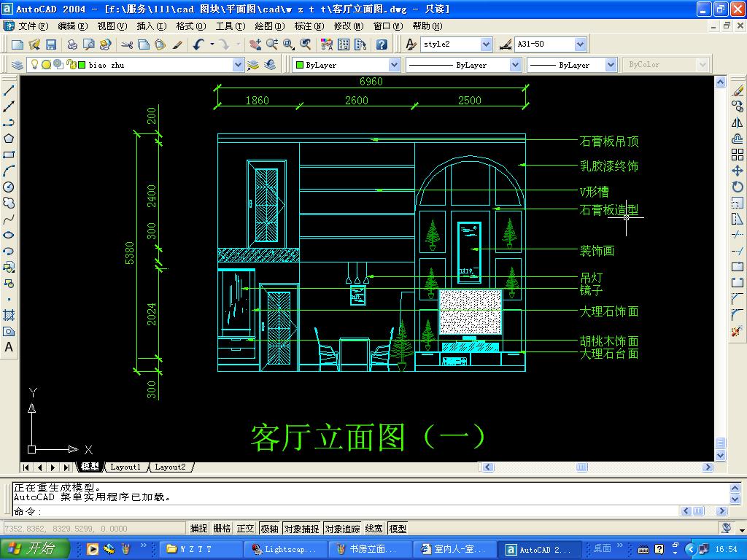Select the Revision Cloud tool
This screenshot has width=747, height=560.
coord(9,203)
